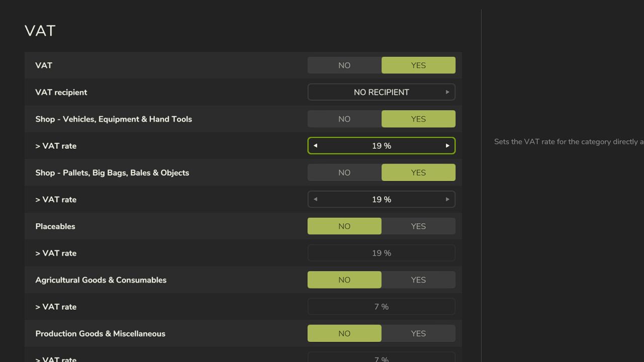Disable VAT for Vehicles, Equipment & Hand Tools

[x=345, y=119]
